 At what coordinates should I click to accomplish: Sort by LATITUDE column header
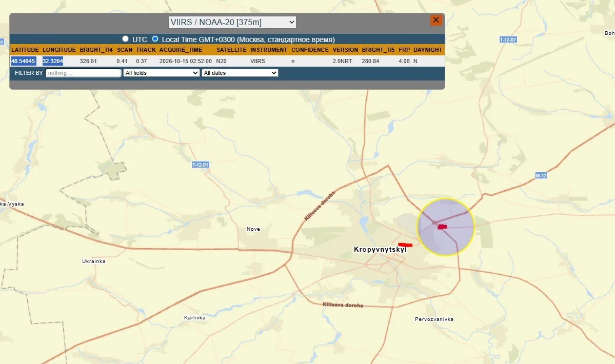[25, 50]
